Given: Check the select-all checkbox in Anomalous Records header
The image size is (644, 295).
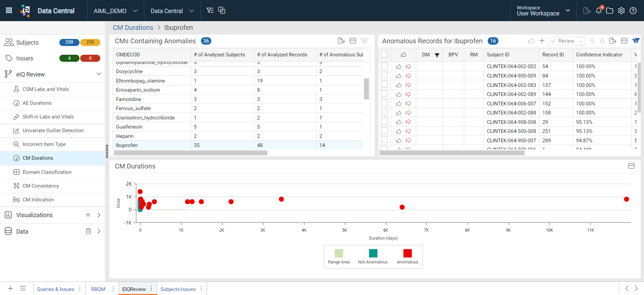Looking at the screenshot, I should click(384, 54).
